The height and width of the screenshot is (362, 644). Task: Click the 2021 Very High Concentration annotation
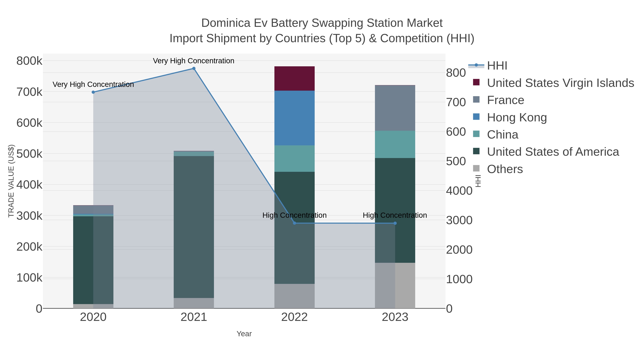194,61
